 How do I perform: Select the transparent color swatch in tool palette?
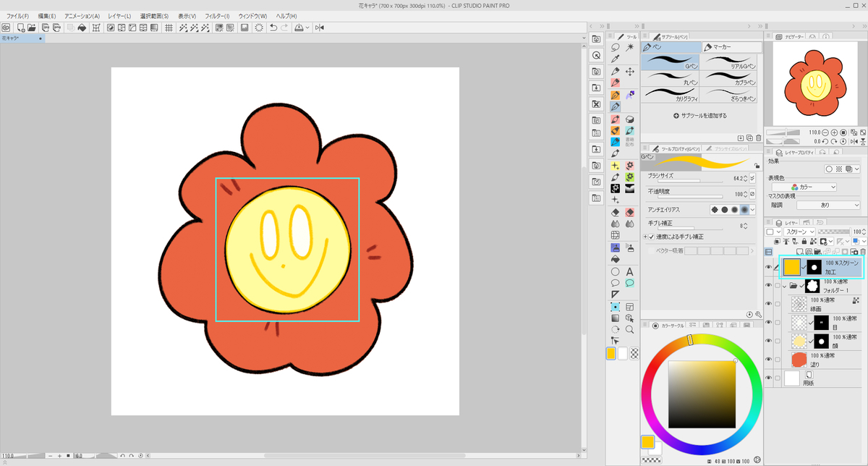click(634, 354)
